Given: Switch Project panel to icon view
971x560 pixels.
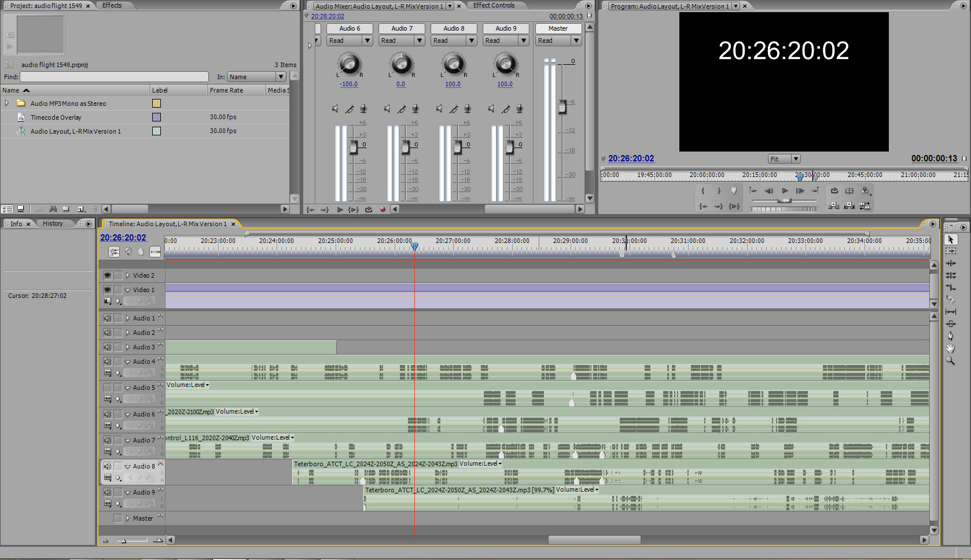Looking at the screenshot, I should pyautogui.click(x=20, y=209).
